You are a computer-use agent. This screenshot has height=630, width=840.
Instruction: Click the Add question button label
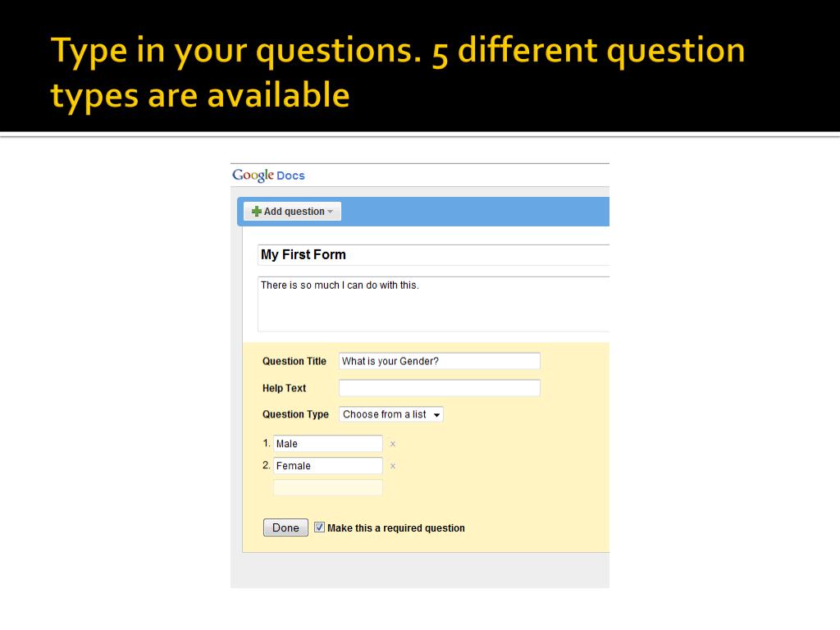[x=294, y=211]
